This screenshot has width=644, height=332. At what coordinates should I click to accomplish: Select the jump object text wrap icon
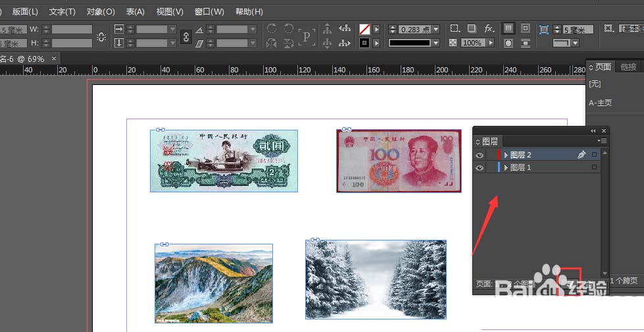pyautogui.click(x=526, y=43)
